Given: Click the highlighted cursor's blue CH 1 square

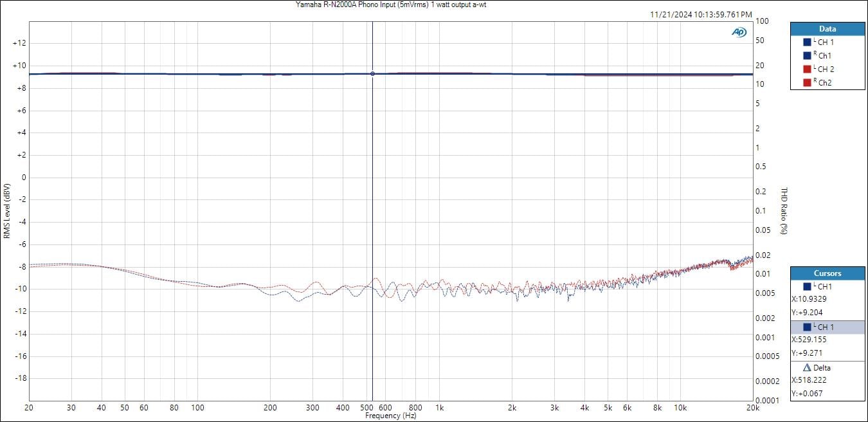Looking at the screenshot, I should coord(807,327).
